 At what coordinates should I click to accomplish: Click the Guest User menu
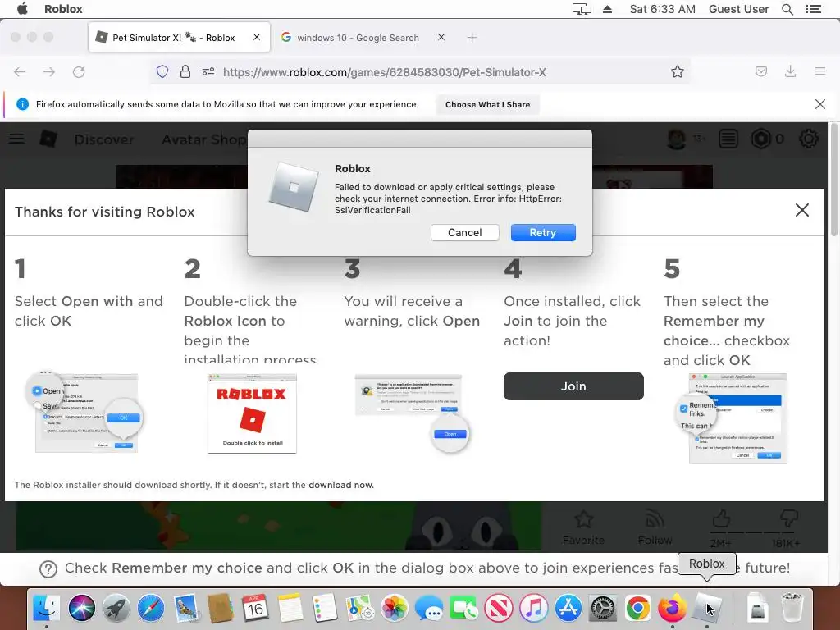tap(739, 9)
